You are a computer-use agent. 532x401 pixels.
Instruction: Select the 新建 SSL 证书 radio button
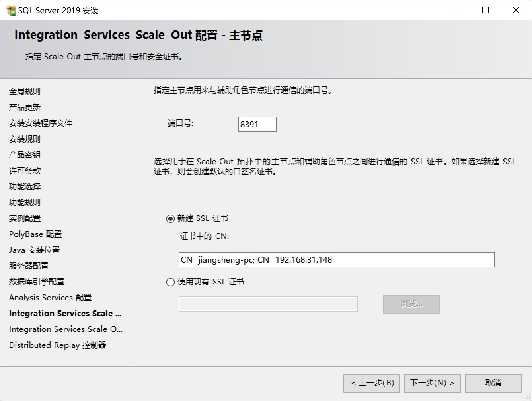[x=171, y=219]
